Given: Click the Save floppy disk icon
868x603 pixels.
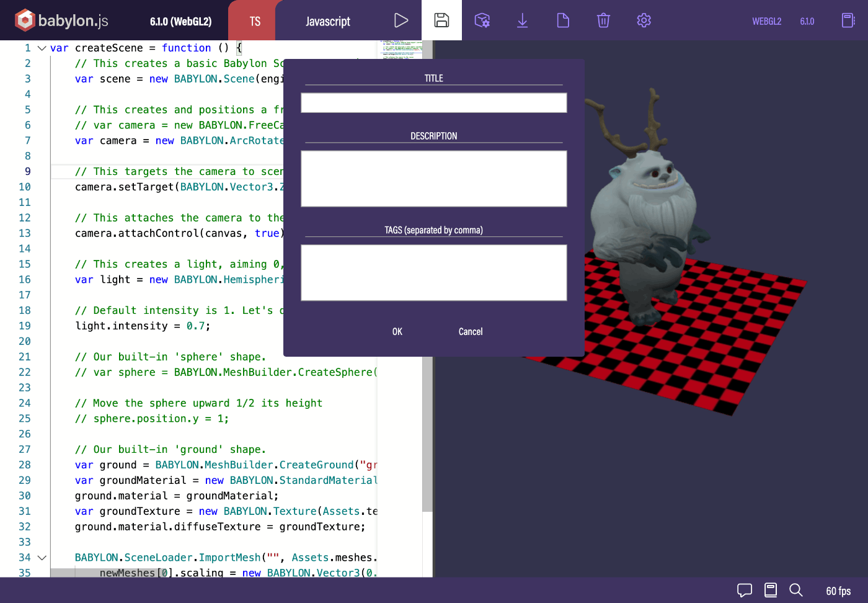Looking at the screenshot, I should coord(441,20).
